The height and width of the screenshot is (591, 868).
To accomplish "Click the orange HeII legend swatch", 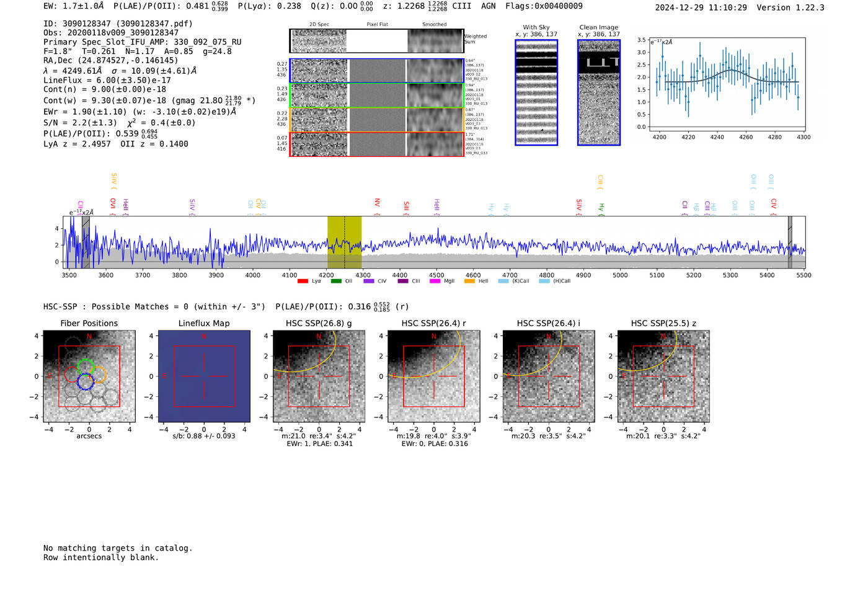I will coord(469,281).
